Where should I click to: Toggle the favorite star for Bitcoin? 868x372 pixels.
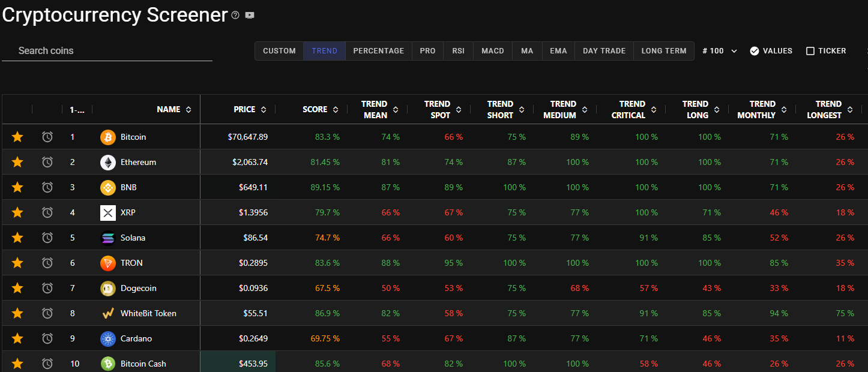17,137
